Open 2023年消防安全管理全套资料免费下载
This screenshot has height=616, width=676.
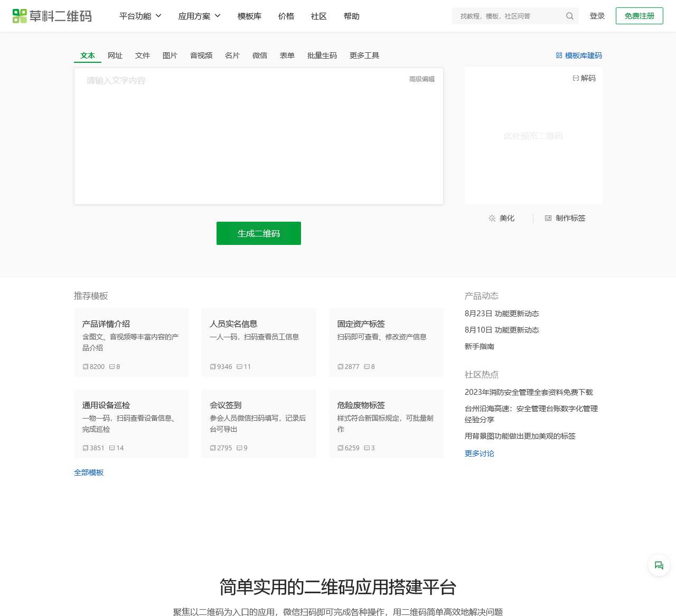529,392
